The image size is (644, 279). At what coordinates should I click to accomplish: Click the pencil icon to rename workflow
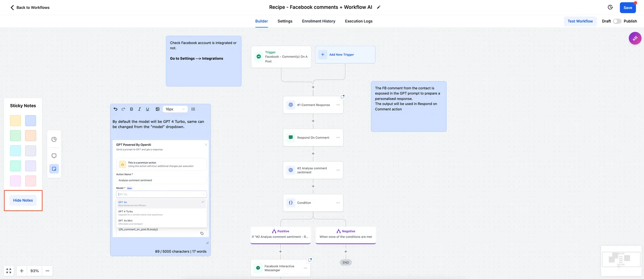(x=378, y=7)
